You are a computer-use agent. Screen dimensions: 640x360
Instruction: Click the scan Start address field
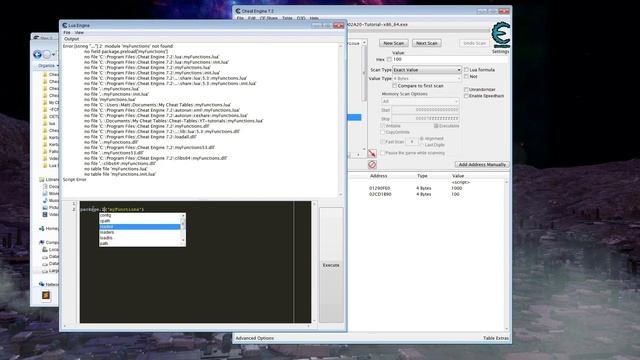click(x=425, y=110)
